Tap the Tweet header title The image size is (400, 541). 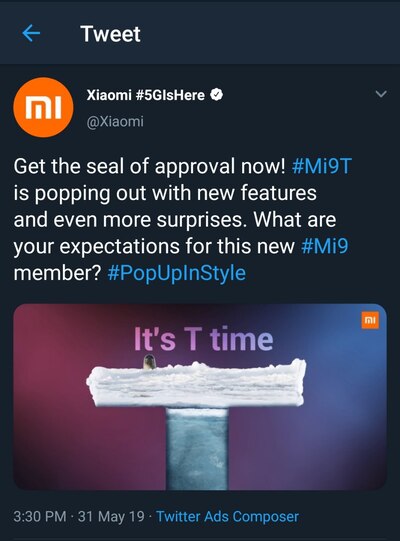110,34
